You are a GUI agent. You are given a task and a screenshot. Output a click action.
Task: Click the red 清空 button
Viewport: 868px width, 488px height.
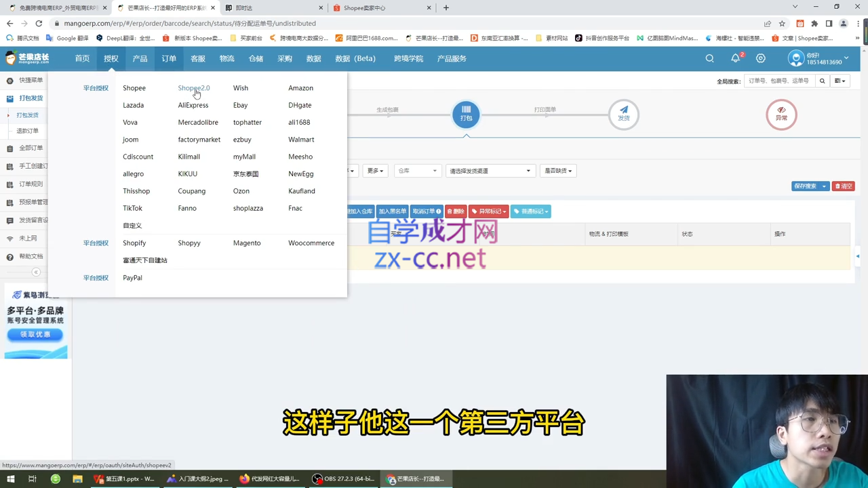pyautogui.click(x=844, y=186)
